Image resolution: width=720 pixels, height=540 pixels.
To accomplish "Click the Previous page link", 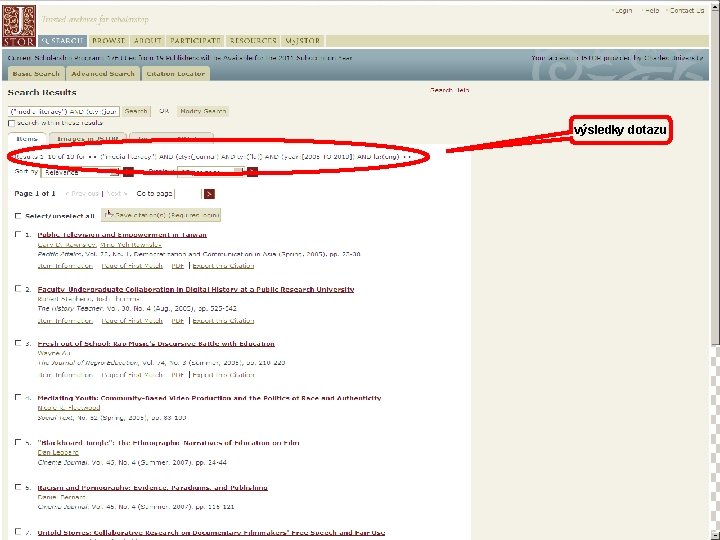I will click(x=82, y=194).
